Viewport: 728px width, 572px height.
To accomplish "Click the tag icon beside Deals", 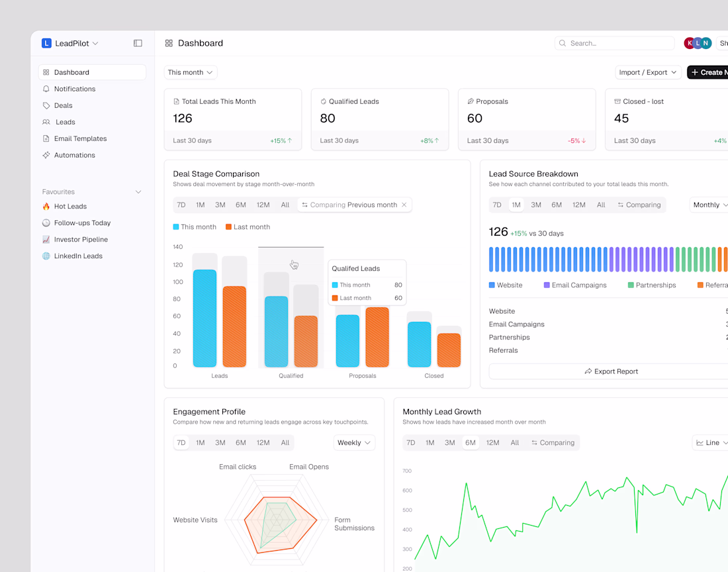I will click(x=46, y=105).
